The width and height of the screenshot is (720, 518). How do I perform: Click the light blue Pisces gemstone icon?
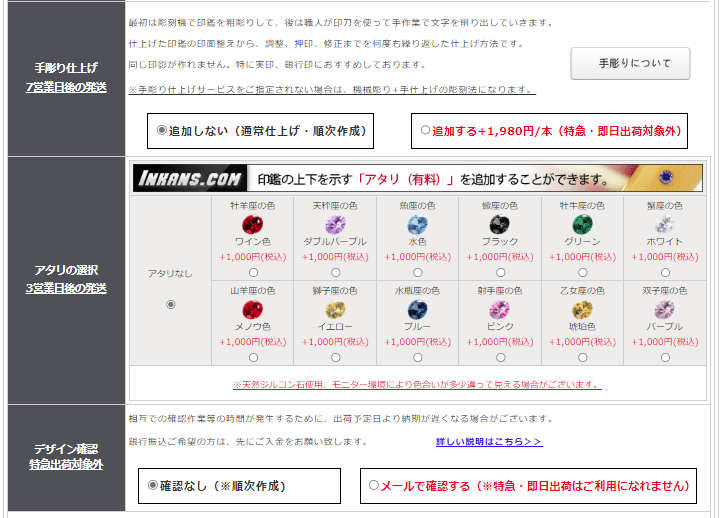(417, 225)
